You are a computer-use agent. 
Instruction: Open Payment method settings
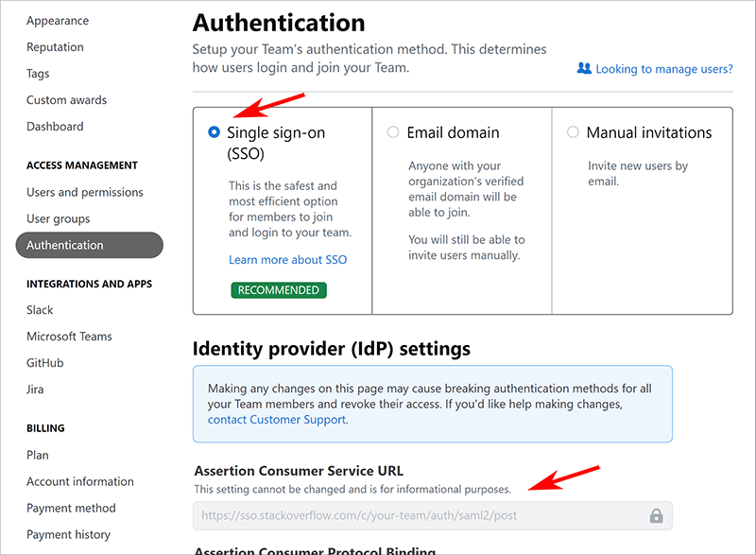pyautogui.click(x=71, y=508)
